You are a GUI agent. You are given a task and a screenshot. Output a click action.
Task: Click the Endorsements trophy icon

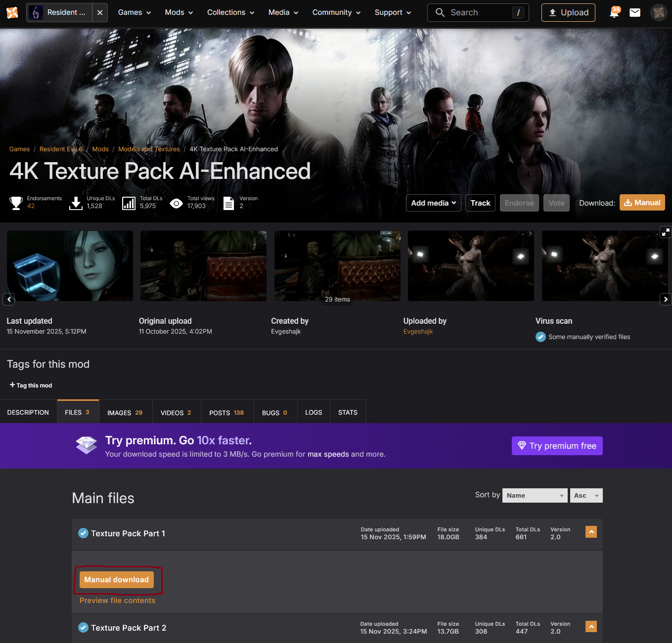[x=16, y=203]
